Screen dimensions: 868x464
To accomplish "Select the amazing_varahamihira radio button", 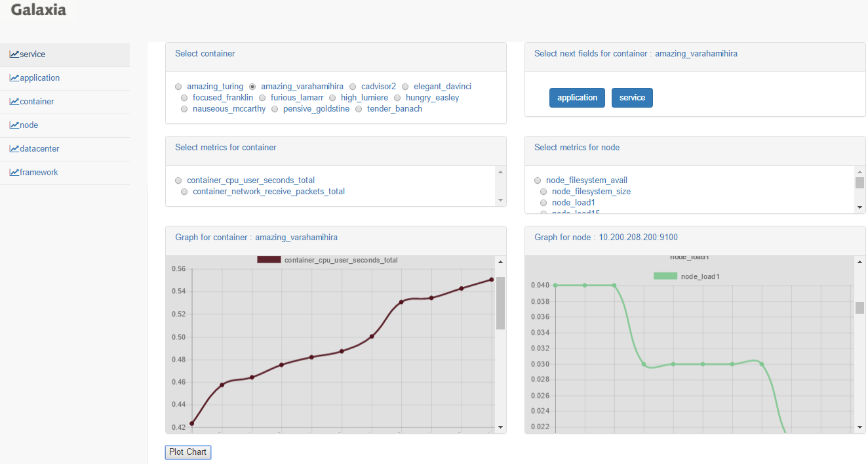I will pos(252,87).
